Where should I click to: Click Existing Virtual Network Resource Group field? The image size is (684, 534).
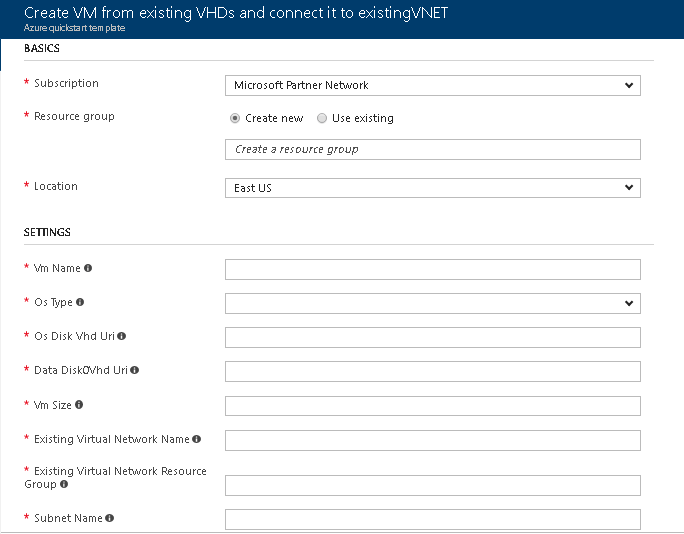coord(433,486)
